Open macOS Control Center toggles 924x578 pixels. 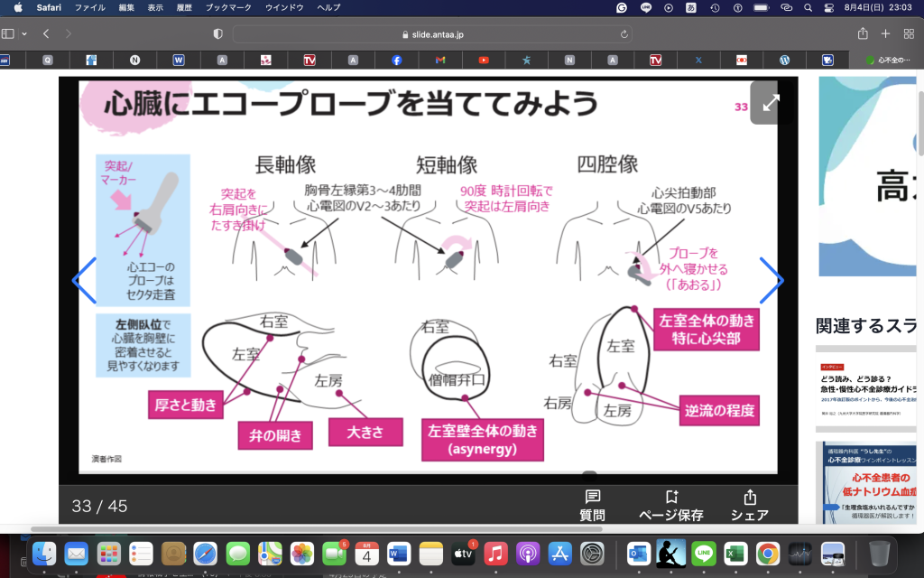click(829, 7)
